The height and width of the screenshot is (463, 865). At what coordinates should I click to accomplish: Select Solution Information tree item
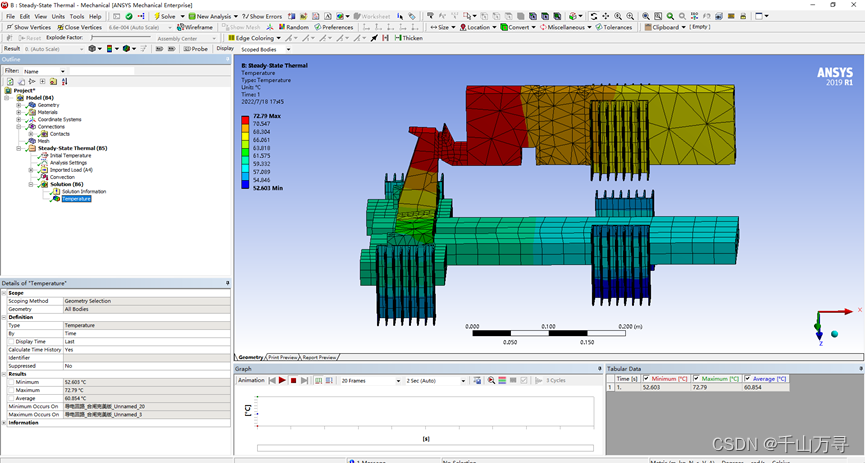pyautogui.click(x=84, y=191)
